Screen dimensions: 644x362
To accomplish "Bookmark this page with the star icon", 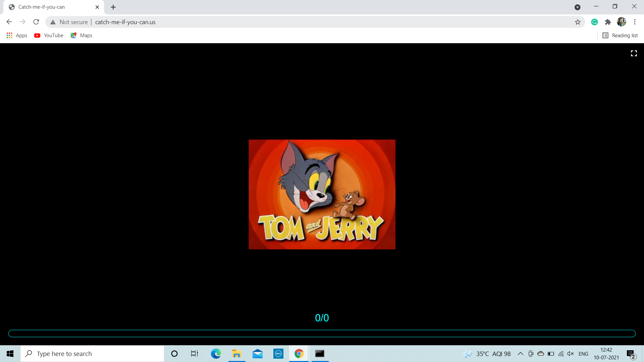I will 578,22.
